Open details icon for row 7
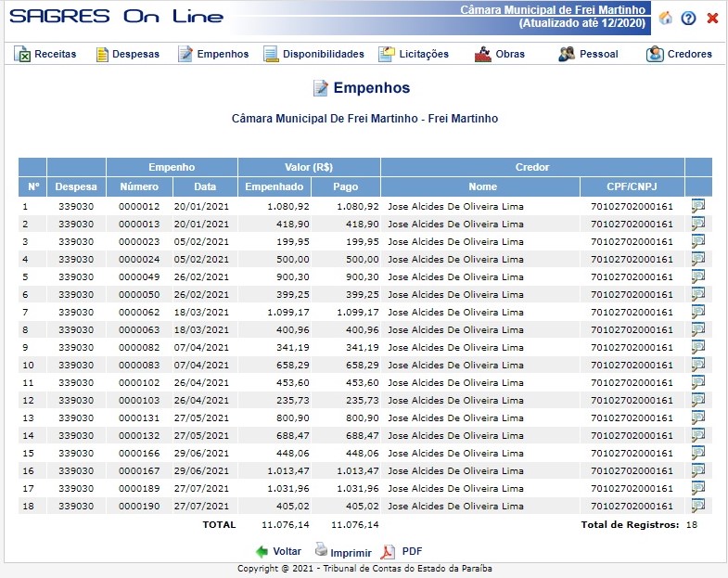The image size is (728, 578). tap(698, 312)
